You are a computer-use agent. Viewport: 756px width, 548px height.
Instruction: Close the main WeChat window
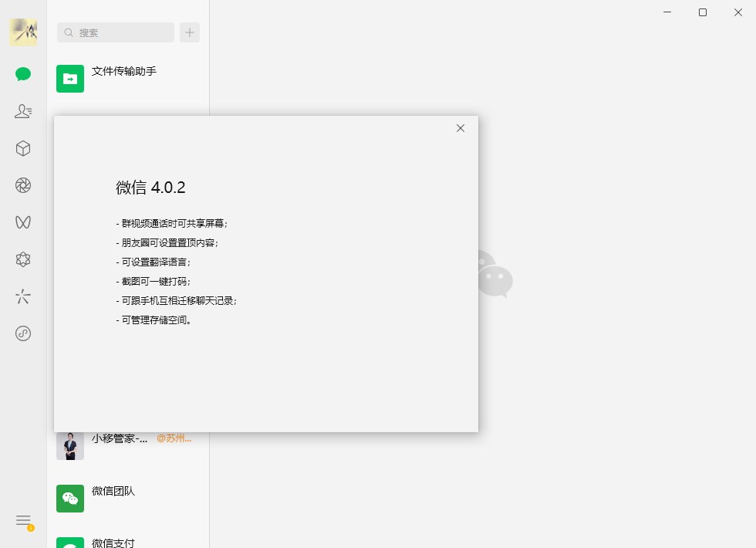(x=738, y=12)
